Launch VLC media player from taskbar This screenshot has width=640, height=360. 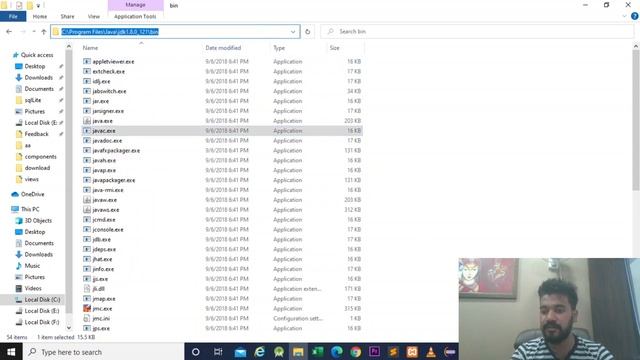click(x=431, y=352)
